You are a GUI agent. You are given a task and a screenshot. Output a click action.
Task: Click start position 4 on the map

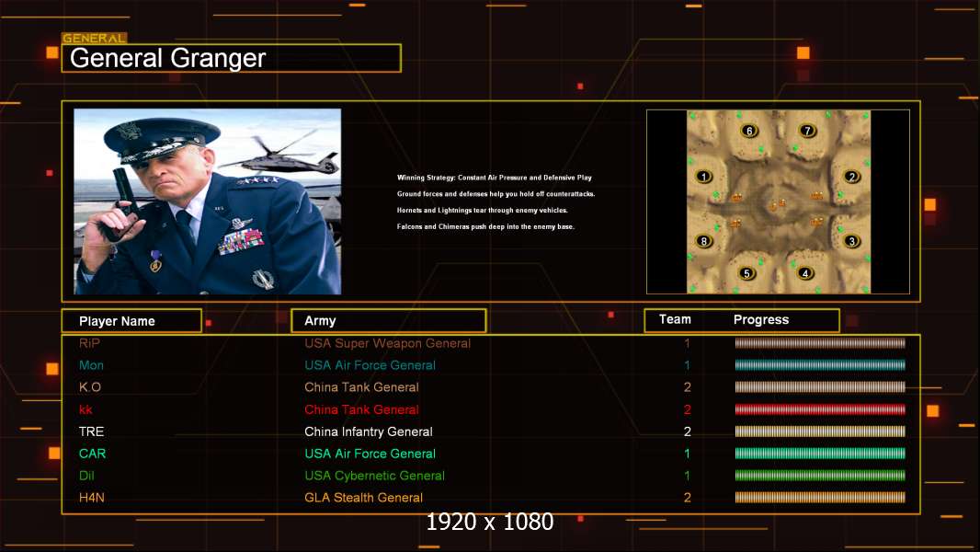805,272
